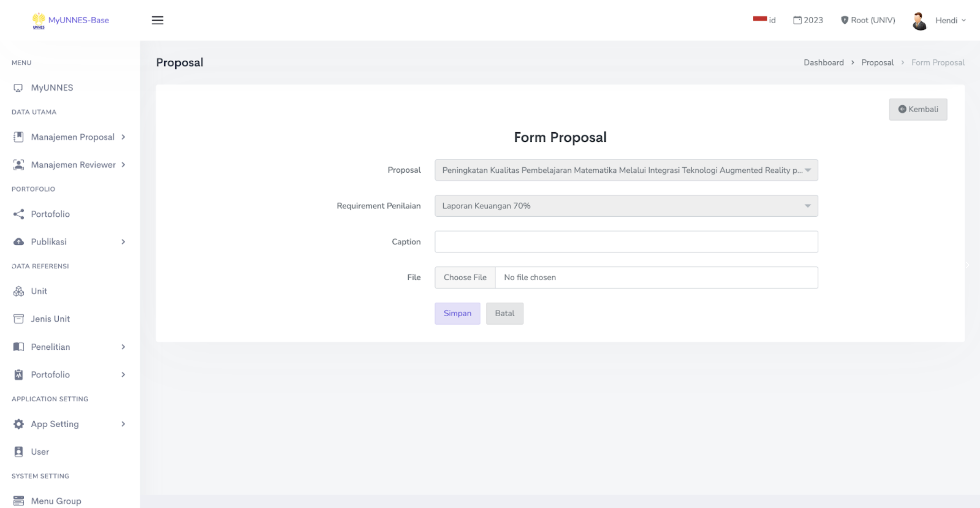Click inside the Caption text field

tap(626, 242)
